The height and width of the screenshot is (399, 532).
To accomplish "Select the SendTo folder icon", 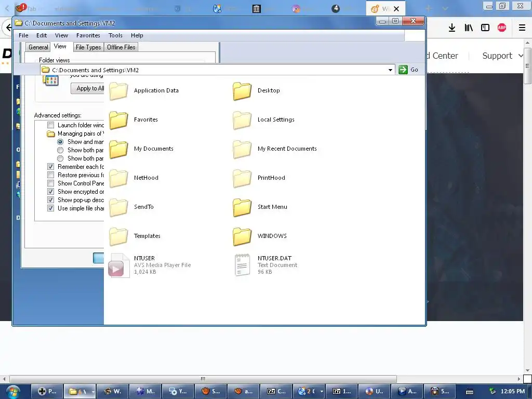I will tap(118, 208).
